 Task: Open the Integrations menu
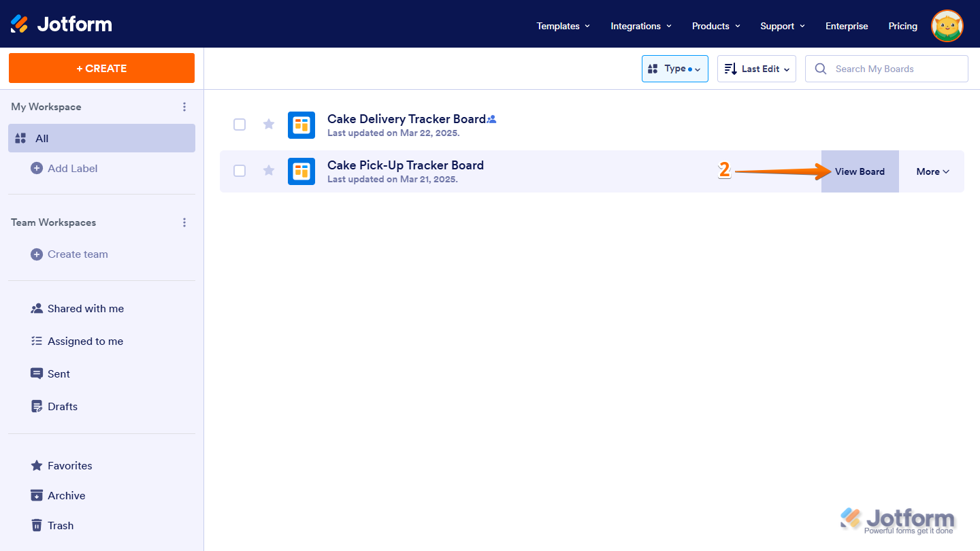pyautogui.click(x=640, y=26)
